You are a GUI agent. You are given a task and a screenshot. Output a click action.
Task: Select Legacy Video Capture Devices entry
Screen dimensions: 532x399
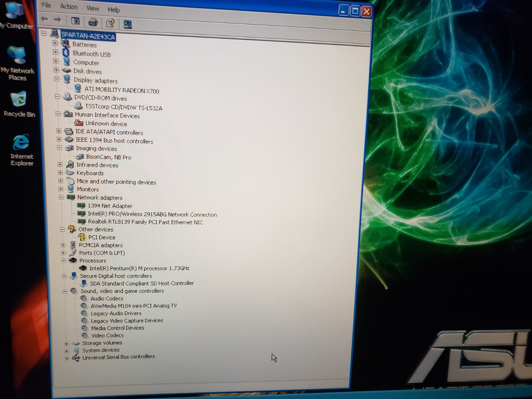click(127, 321)
